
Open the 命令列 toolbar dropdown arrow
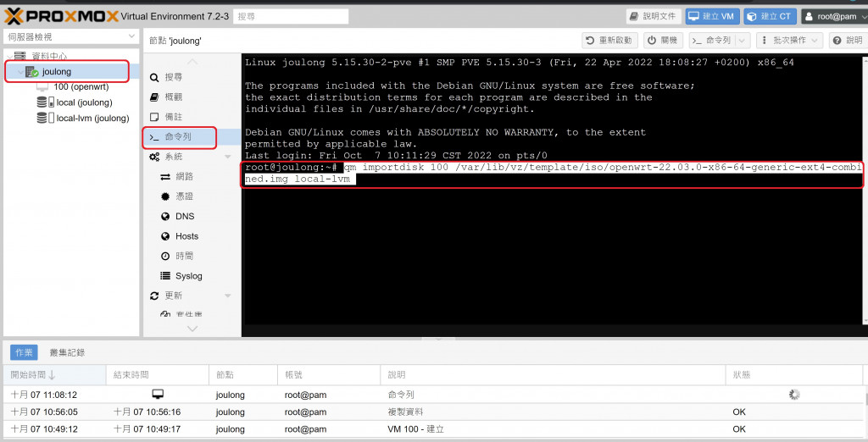[743, 41]
